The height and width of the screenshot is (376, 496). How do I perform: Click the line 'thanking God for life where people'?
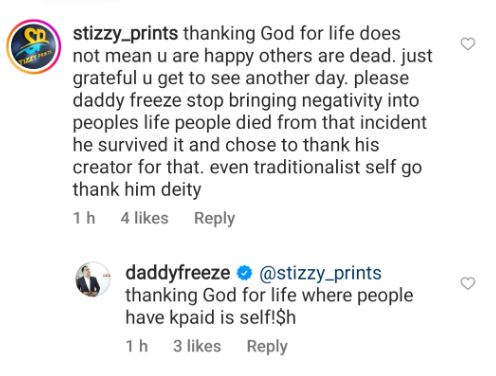tap(269, 296)
